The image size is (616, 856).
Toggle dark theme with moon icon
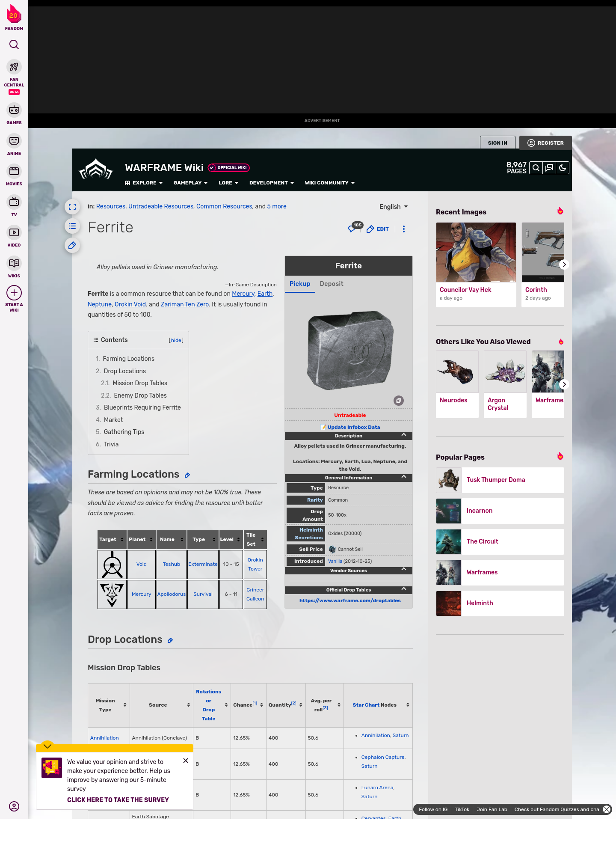563,168
